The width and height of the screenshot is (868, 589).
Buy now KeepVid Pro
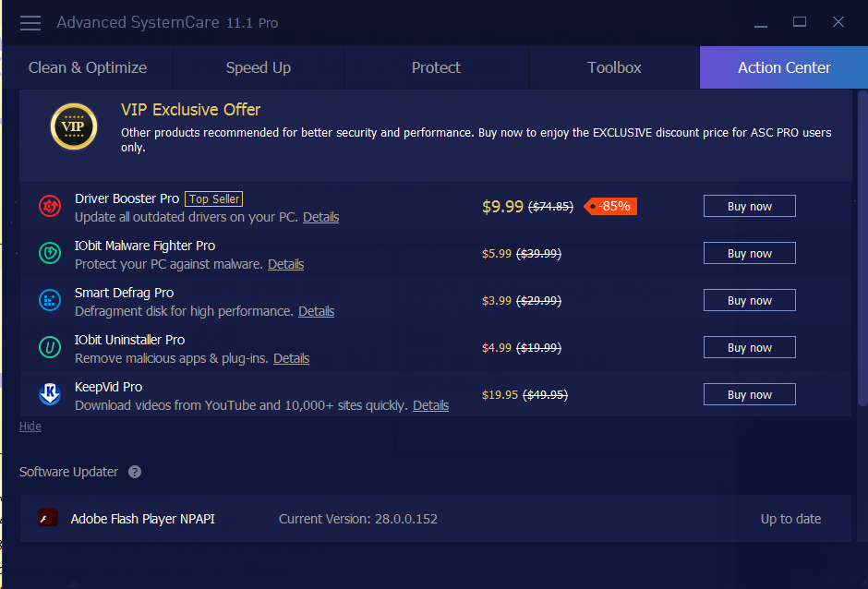click(x=750, y=394)
